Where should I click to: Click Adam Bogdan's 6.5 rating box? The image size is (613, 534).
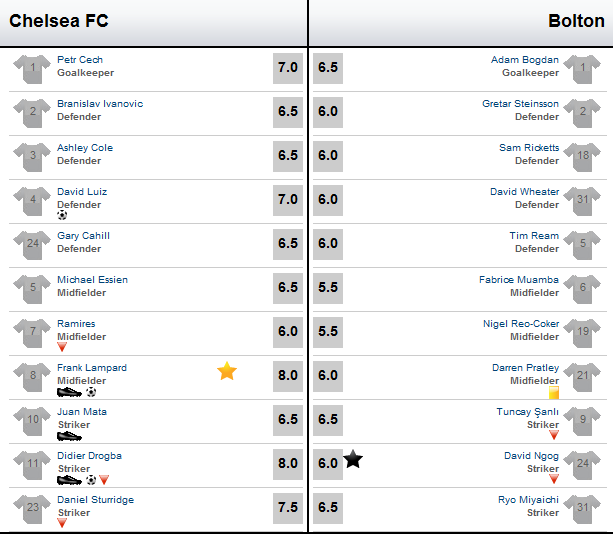coord(328,67)
